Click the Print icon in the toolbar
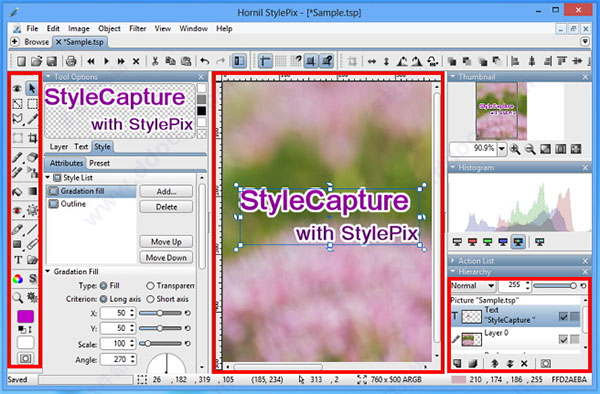 click(x=71, y=61)
